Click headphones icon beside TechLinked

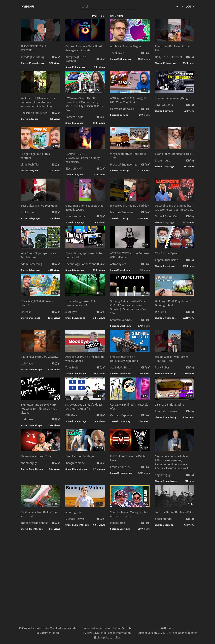(x=146, y=53)
